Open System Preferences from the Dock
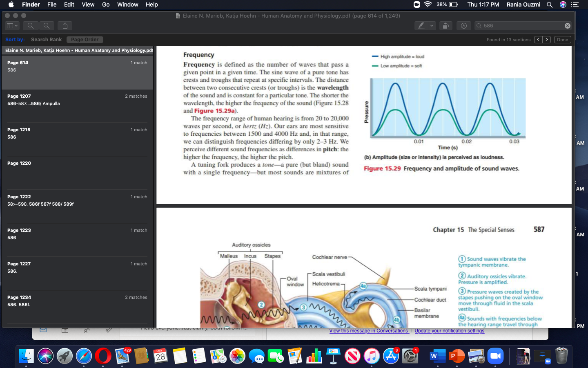The width and height of the screenshot is (588, 368). [x=410, y=356]
